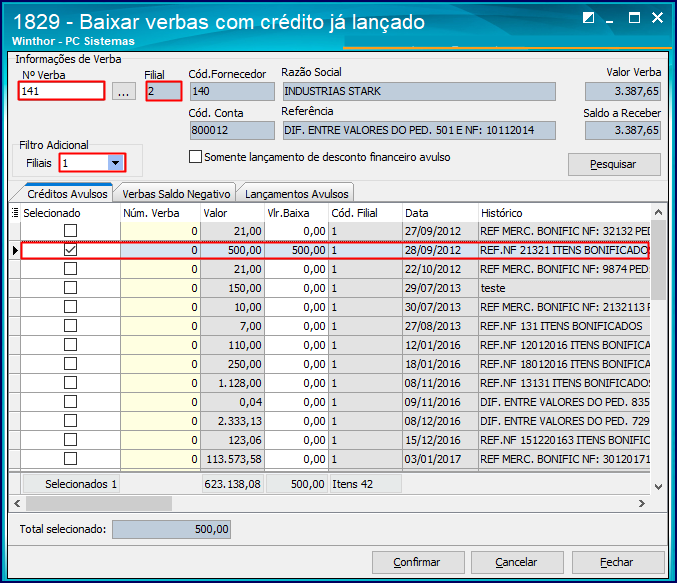
Task: Click the grid options icon beside Selecionado header
Action: [x=15, y=212]
